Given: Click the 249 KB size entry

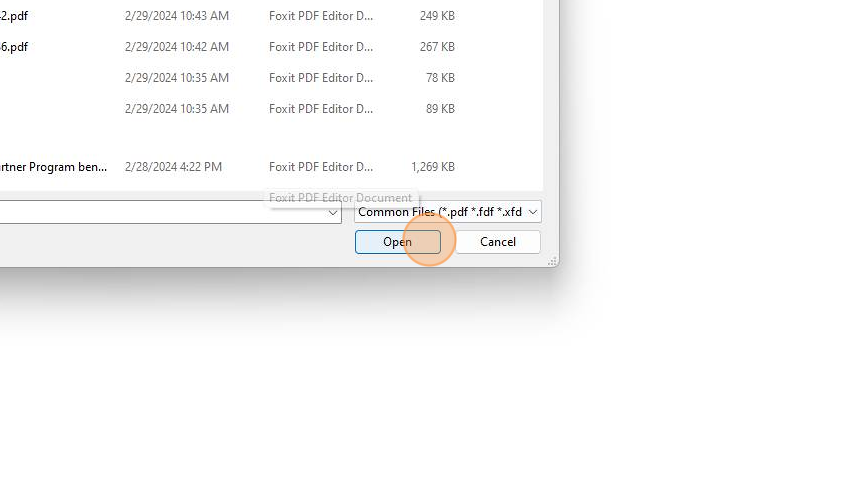Looking at the screenshot, I should (437, 16).
